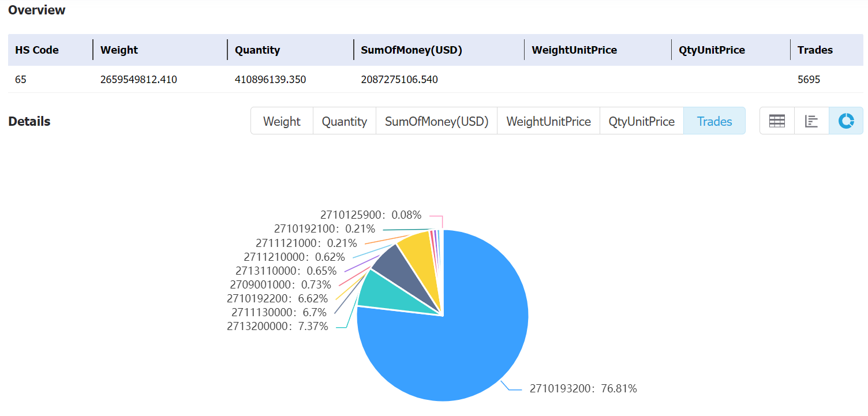The height and width of the screenshot is (416, 868).
Task: Click the 2711210000: 0.62% label
Action: coord(294,257)
